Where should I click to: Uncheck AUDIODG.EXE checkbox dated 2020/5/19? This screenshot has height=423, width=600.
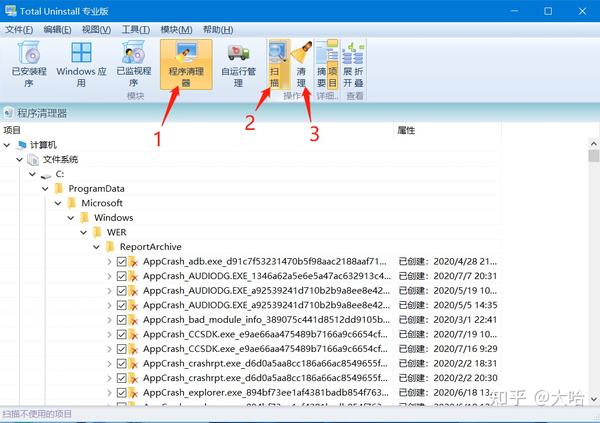[122, 291]
